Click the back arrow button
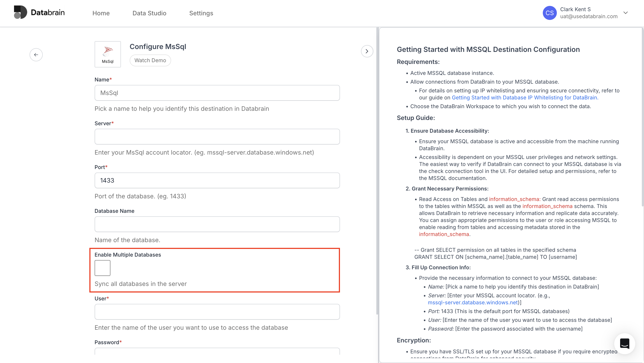644x363 pixels. [36, 55]
